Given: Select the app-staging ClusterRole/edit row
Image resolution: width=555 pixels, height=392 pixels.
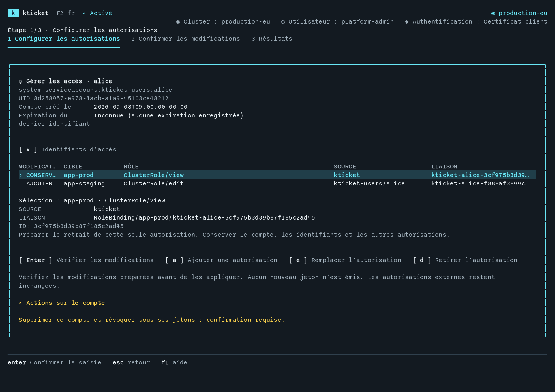Looking at the screenshot, I should point(277,183).
